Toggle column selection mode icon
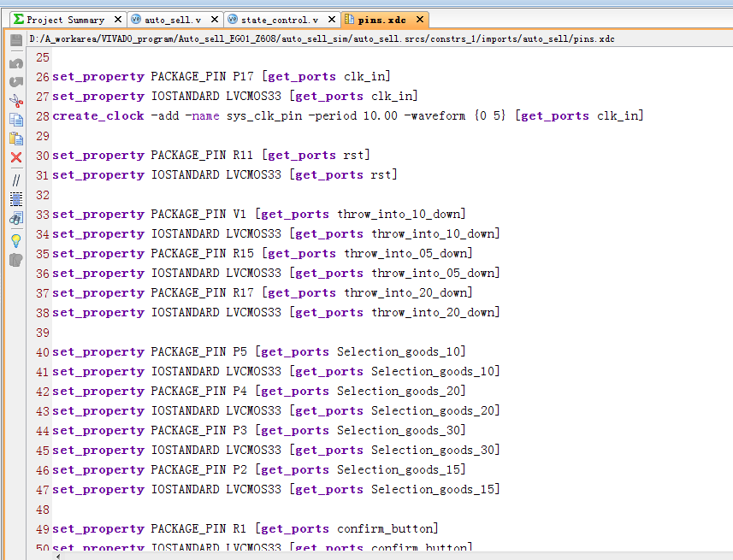Viewport: 733px width, 560px height. [x=16, y=199]
